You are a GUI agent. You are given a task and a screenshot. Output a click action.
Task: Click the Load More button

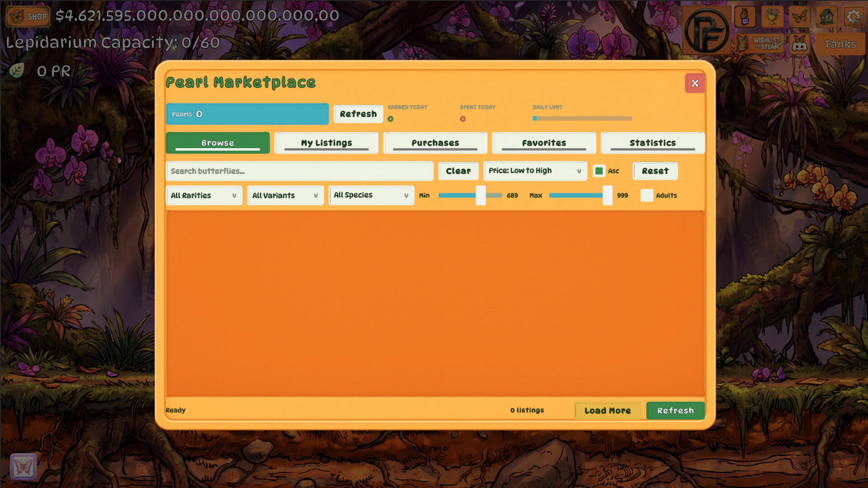point(608,410)
